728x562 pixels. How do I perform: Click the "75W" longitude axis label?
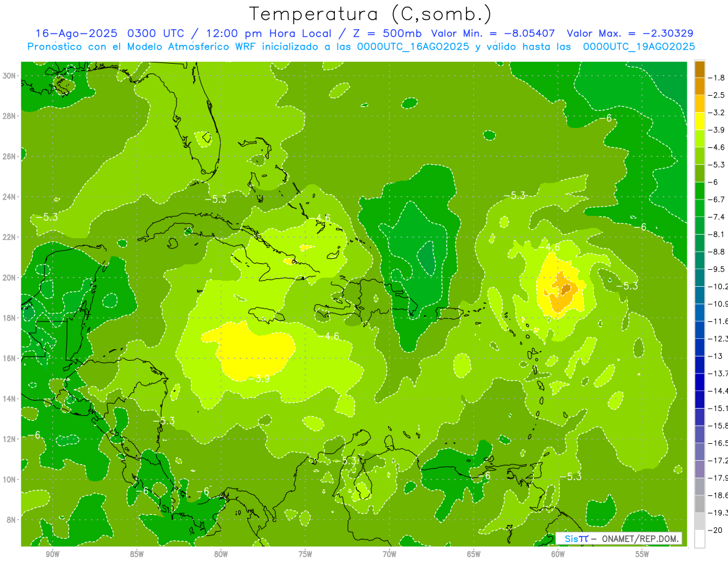[x=305, y=554]
